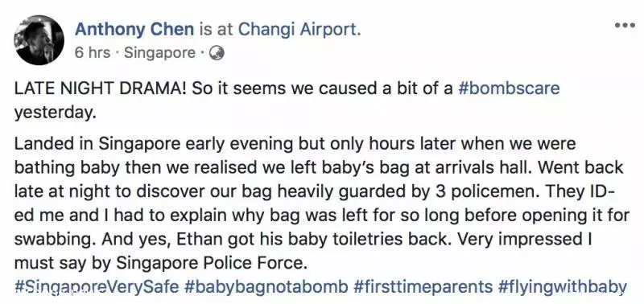644x304 pixels.
Task: Click the globe public privacy icon
Action: pos(217,53)
